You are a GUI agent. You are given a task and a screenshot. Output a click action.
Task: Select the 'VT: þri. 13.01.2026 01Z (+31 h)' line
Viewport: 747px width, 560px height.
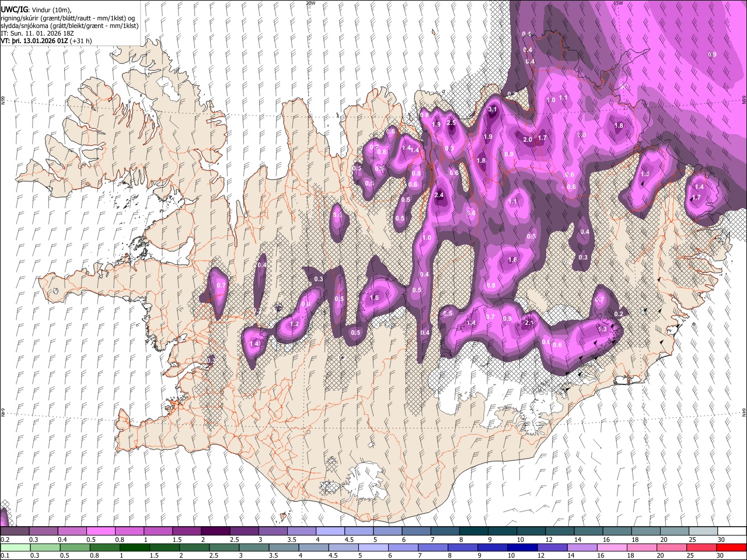[x=46, y=41]
